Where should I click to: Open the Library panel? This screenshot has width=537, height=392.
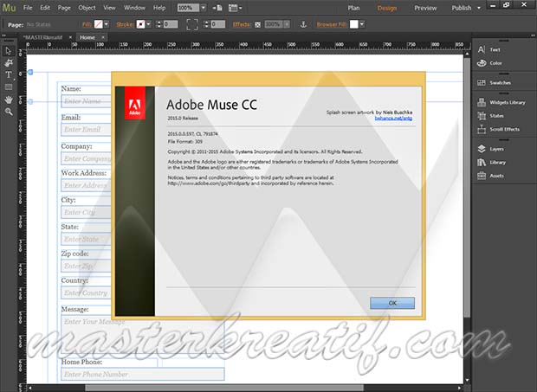click(491, 162)
